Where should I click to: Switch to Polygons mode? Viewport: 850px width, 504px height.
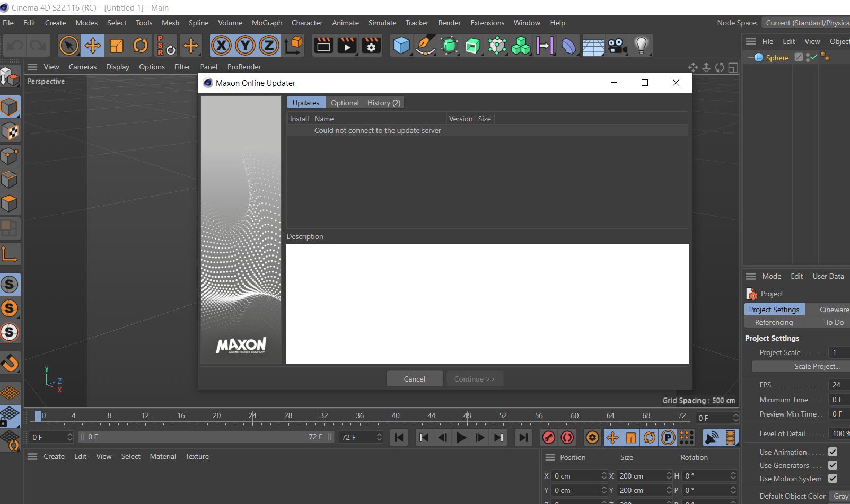coord(10,204)
